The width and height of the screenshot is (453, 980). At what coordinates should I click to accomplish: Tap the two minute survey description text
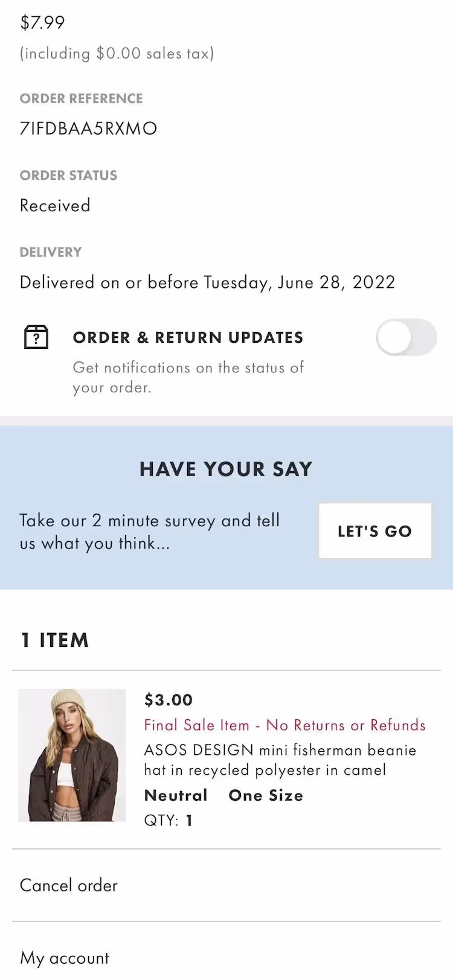click(149, 532)
